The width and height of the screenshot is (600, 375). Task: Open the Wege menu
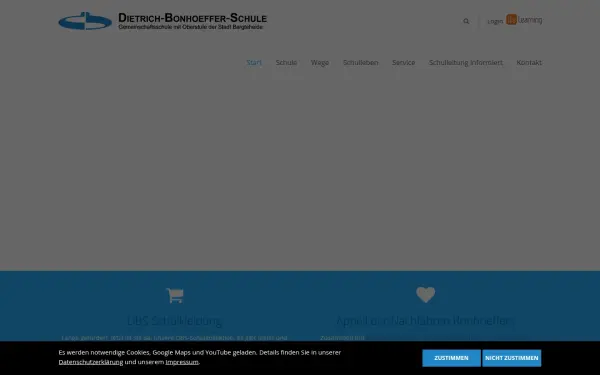click(x=320, y=62)
